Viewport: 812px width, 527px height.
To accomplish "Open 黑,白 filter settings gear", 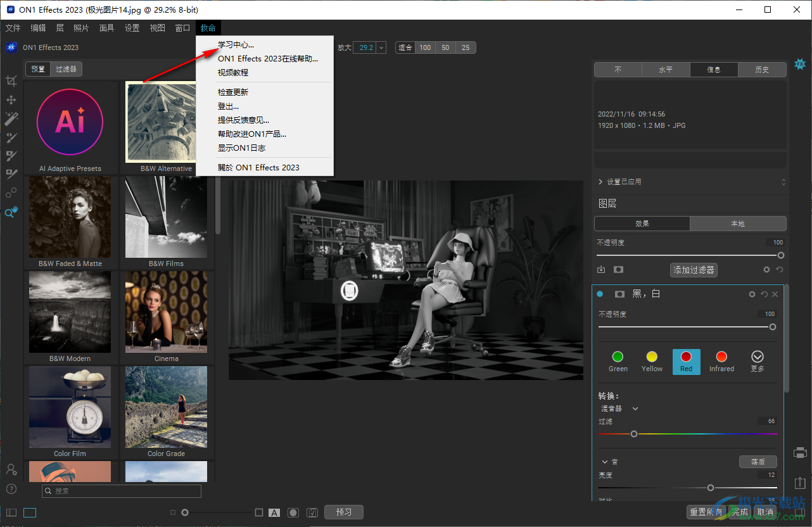I will (752, 294).
